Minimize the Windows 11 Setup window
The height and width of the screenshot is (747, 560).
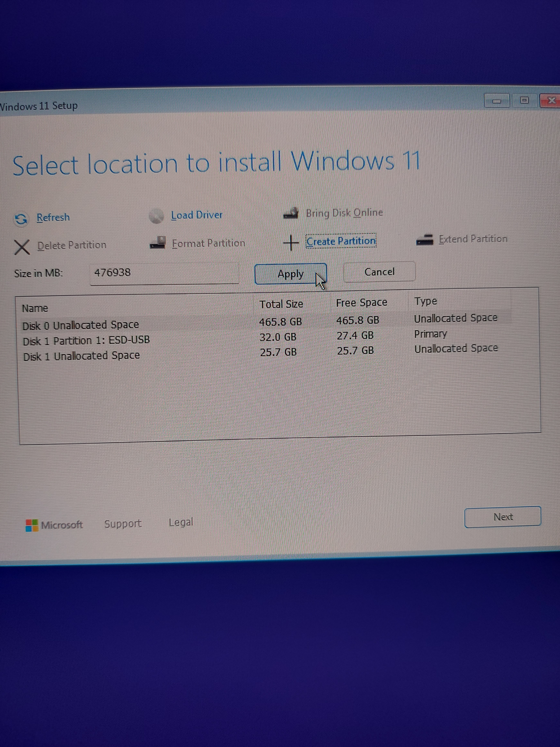click(497, 100)
